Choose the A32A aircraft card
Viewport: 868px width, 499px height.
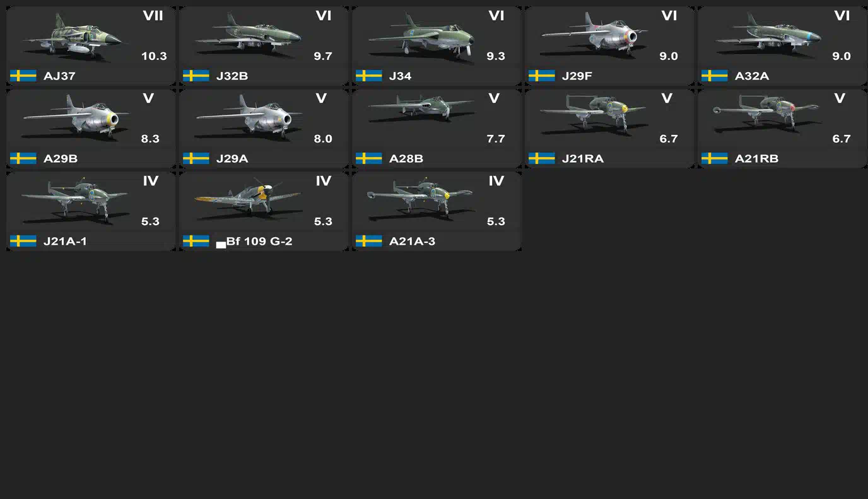click(x=782, y=46)
